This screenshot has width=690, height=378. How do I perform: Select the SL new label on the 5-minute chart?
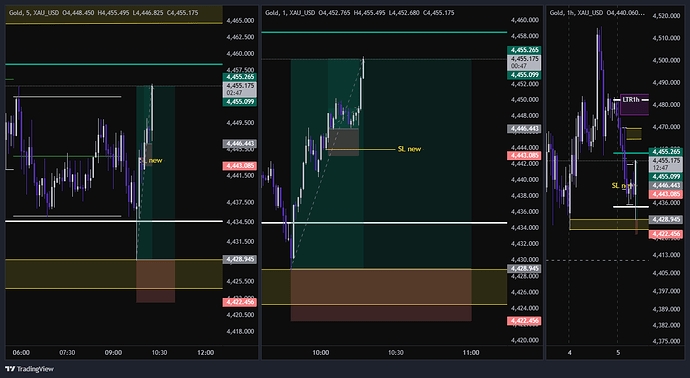[151, 160]
